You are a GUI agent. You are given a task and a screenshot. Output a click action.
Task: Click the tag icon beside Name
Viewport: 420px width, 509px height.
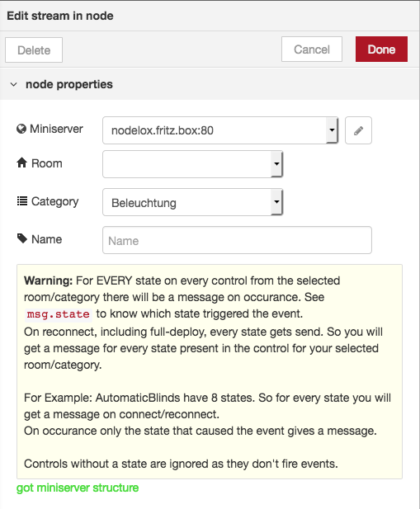pos(22,238)
